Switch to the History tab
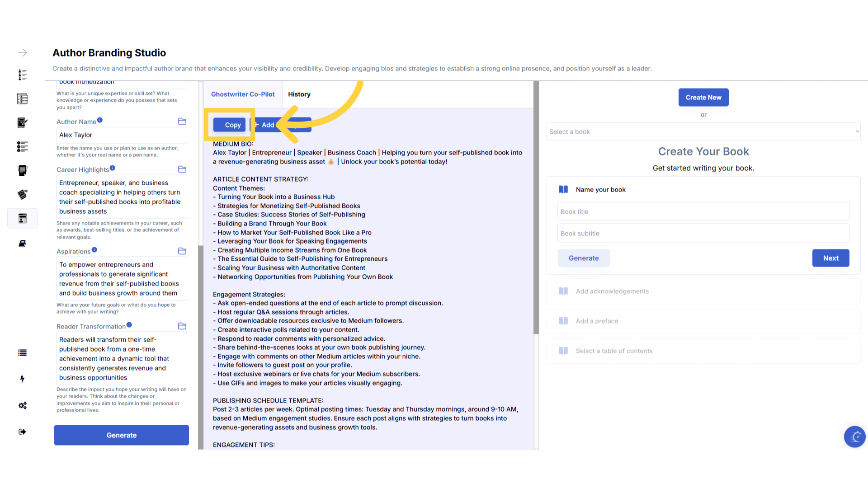Viewport: 868px width, 488px height. click(x=299, y=94)
